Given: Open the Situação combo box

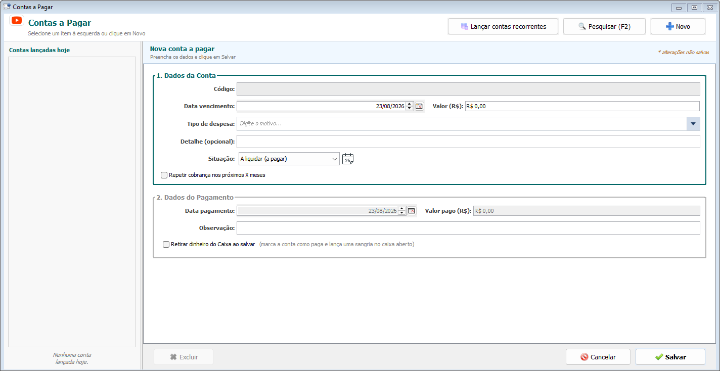Looking at the screenshot, I should click(289, 159).
